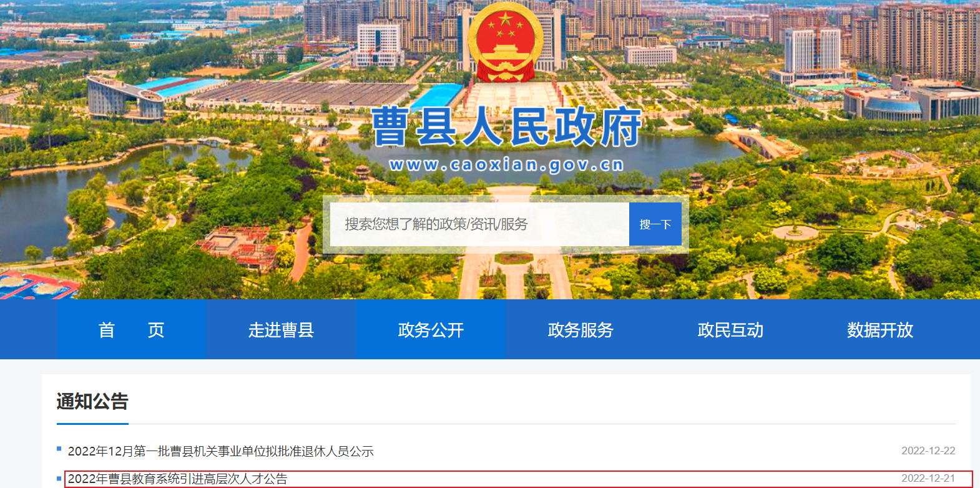The height and width of the screenshot is (488, 980).
Task: Click the 2022-12-22 date label
Action: click(x=928, y=451)
